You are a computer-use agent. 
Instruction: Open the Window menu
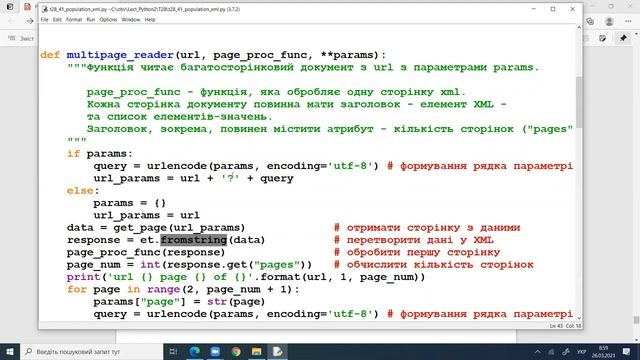131,20
